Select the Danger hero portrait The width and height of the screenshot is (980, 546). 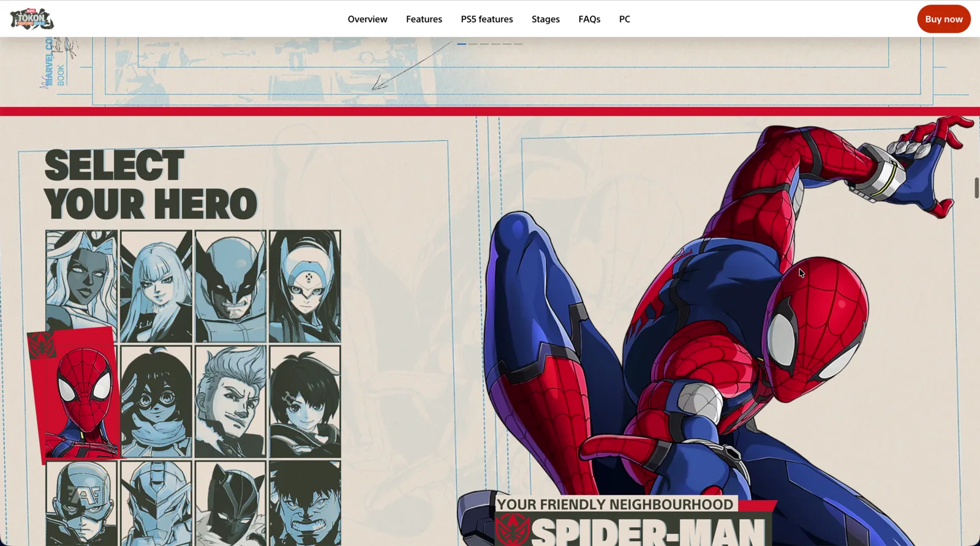click(x=305, y=286)
